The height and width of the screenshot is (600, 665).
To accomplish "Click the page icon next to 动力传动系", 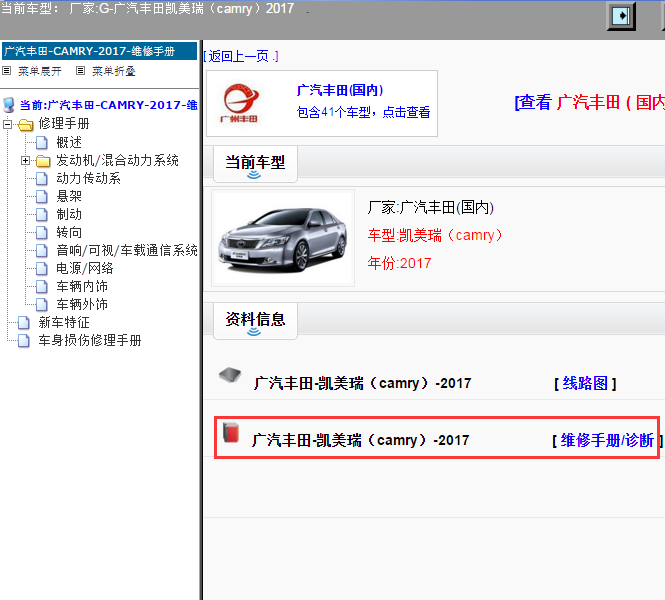I will tap(42, 179).
